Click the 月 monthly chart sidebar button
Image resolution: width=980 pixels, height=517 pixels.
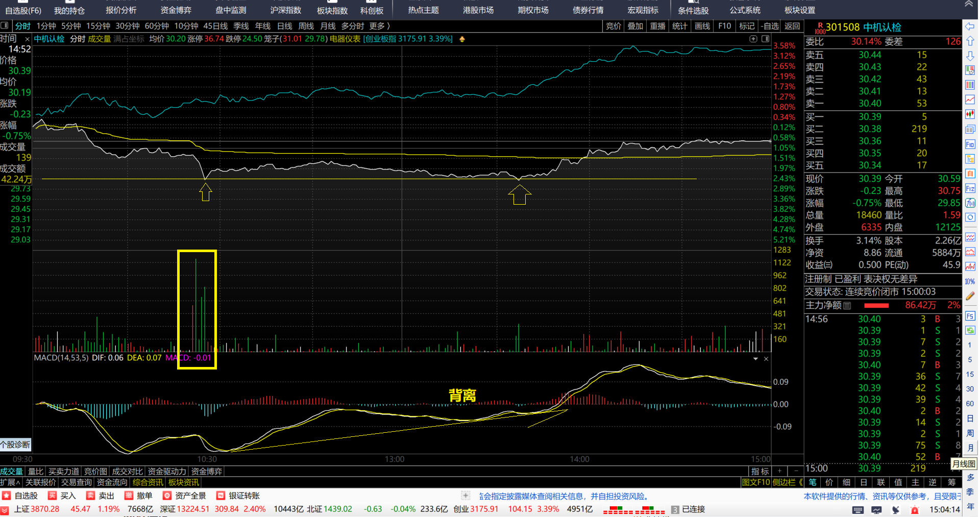[x=970, y=448]
